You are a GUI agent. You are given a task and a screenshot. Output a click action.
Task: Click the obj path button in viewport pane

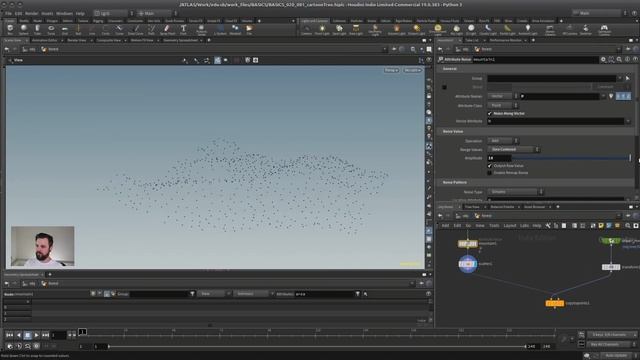click(x=29, y=49)
